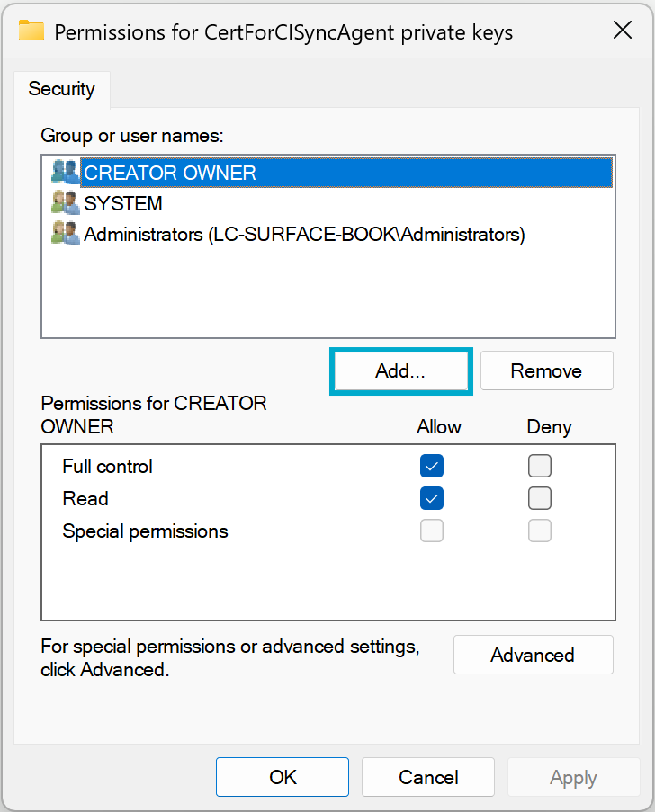655x812 pixels.
Task: Open the Add... user dialog
Action: (x=400, y=370)
